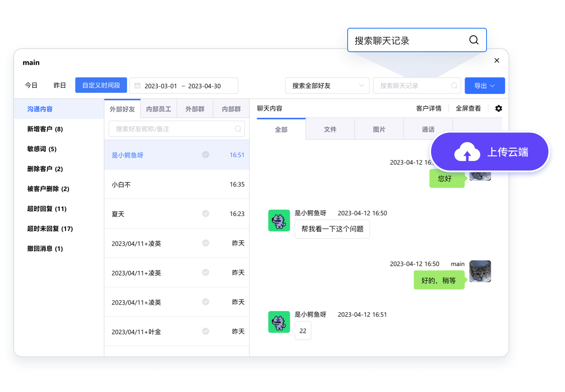The width and height of the screenshot is (565, 392).
Task: Toggle check mark on 夏天 contact row
Action: tap(206, 214)
